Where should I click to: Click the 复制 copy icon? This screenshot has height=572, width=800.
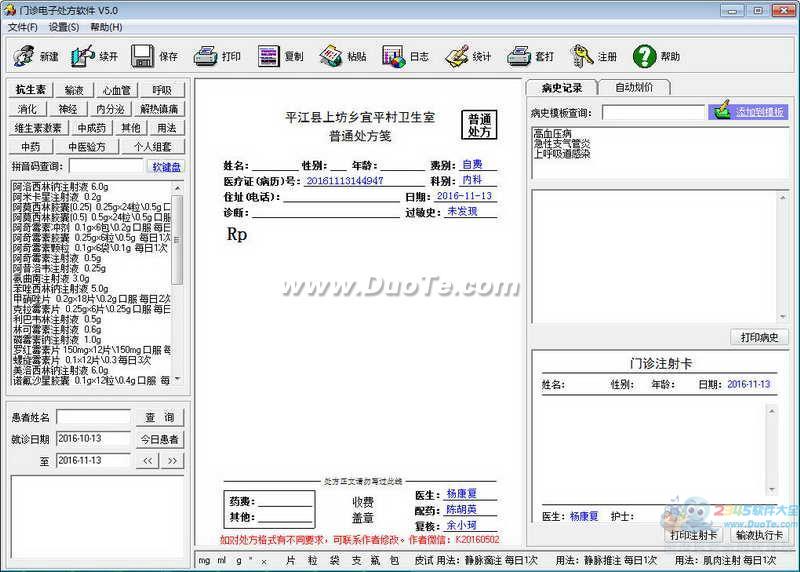tap(268, 56)
